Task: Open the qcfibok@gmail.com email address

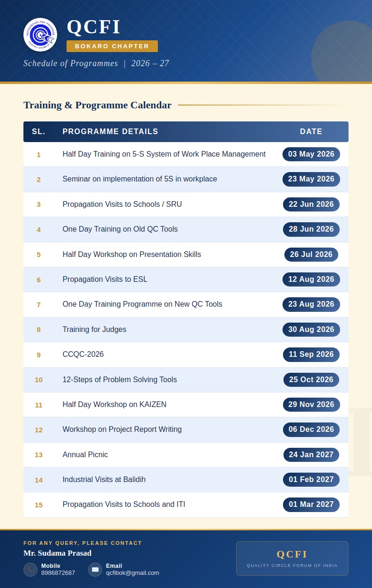Action: pos(133,573)
